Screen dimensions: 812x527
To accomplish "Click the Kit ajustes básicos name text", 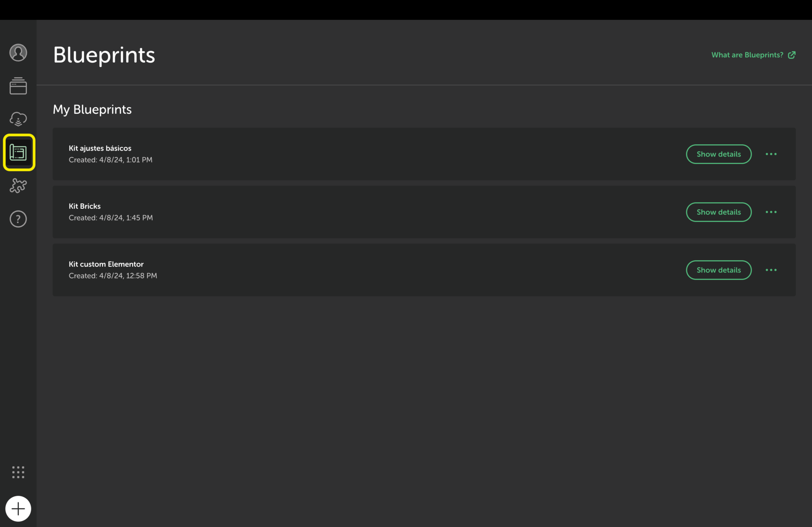I will pyautogui.click(x=100, y=148).
